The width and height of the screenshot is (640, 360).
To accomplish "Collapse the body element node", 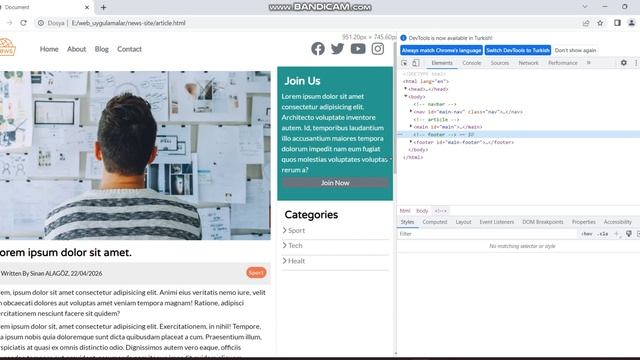I will (x=406, y=96).
